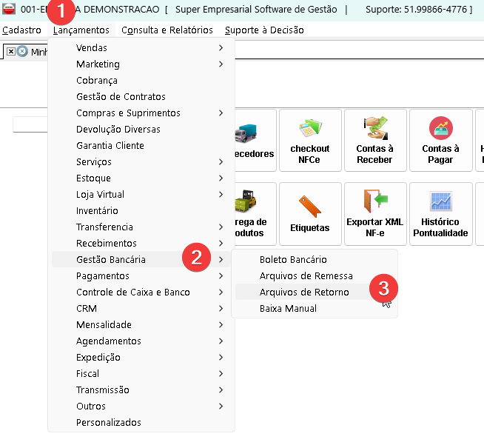This screenshot has height=448, width=484.
Task: Open Contas à Receber shortcut
Action: [375, 140]
